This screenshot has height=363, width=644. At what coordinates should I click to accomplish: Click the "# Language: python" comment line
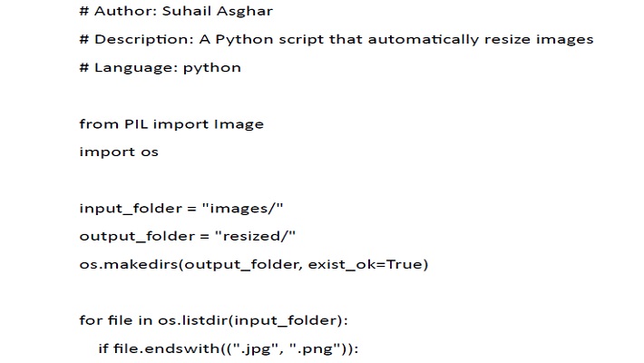point(161,68)
